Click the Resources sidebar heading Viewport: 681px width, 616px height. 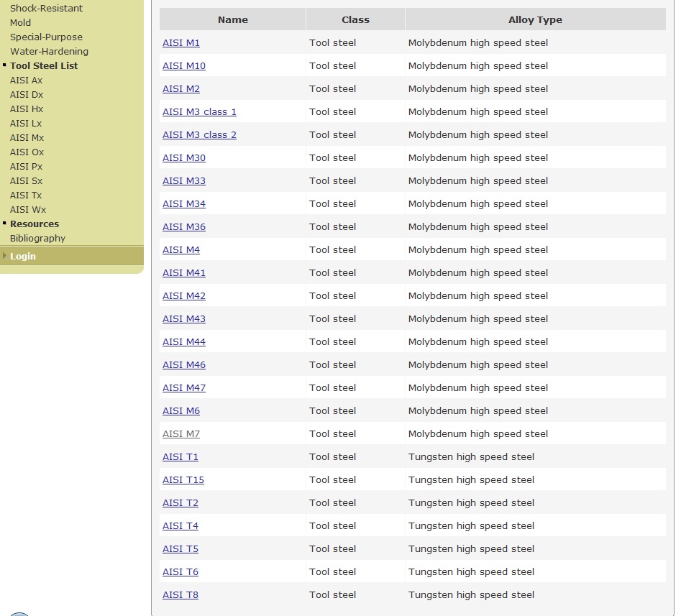[35, 224]
